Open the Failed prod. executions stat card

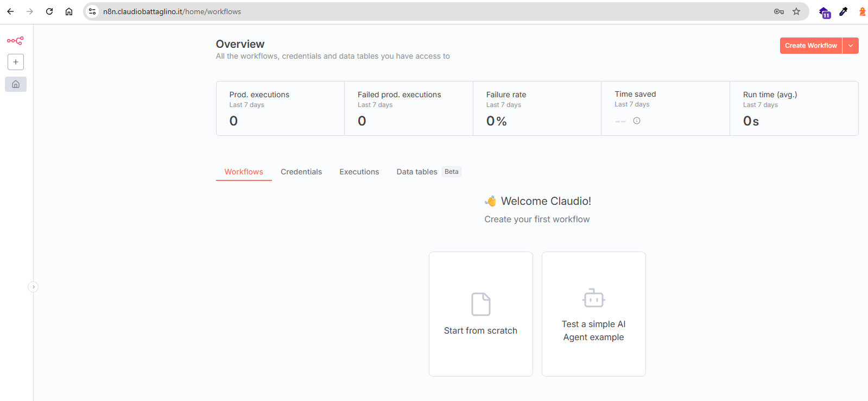coord(408,108)
